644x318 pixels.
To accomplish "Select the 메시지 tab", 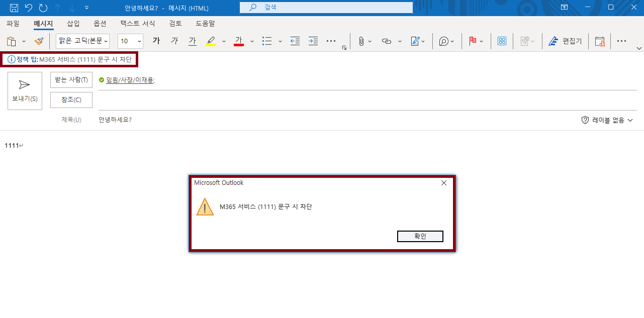I will (43, 23).
